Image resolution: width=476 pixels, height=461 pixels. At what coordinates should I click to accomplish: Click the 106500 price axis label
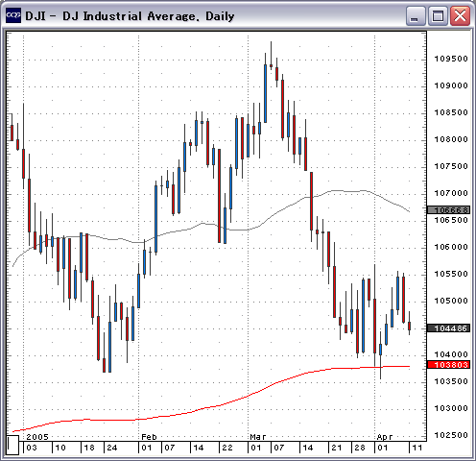pos(451,220)
